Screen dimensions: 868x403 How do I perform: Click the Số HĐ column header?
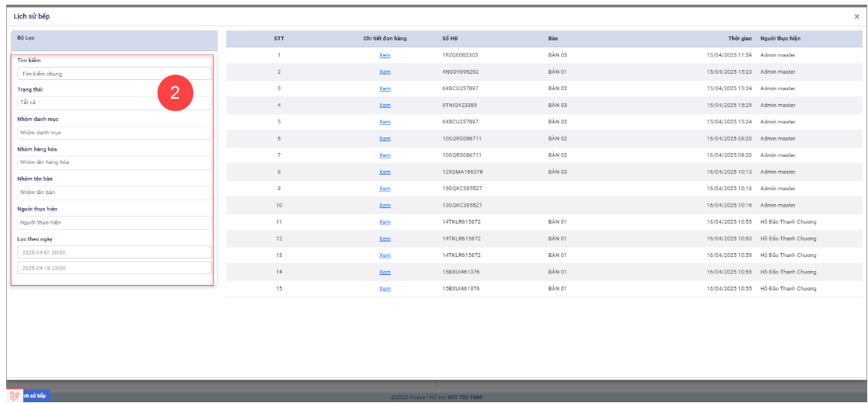451,38
